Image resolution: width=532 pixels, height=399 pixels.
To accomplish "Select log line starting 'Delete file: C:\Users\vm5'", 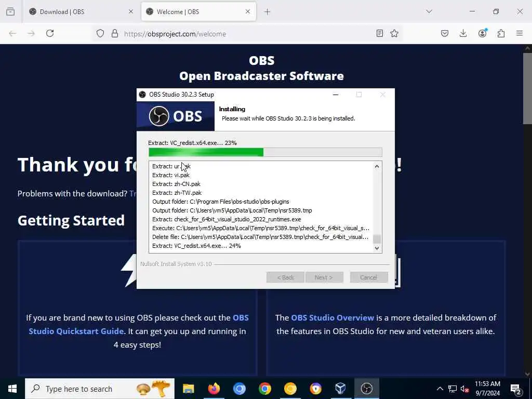I will pos(260,237).
